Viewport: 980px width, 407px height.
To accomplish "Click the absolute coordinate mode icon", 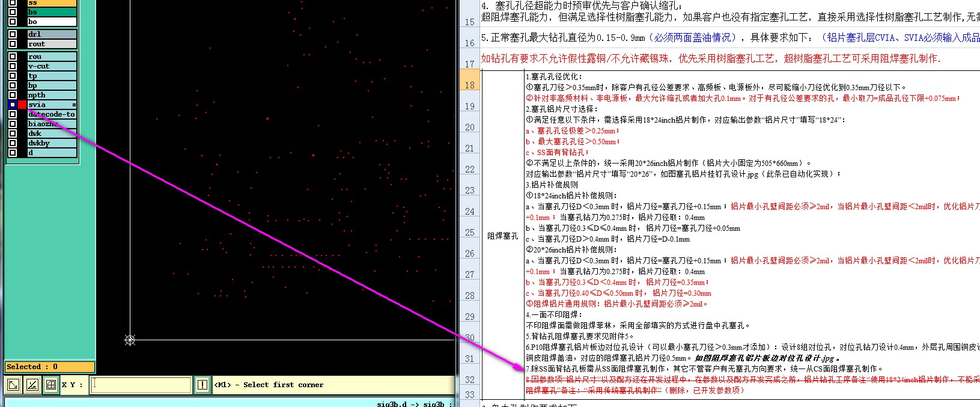I will tap(13, 385).
